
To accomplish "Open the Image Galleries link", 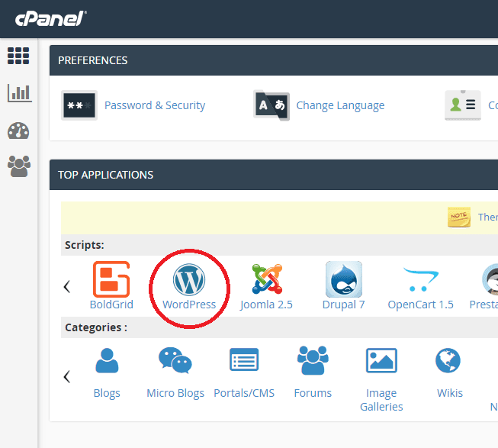I will coord(381,400).
